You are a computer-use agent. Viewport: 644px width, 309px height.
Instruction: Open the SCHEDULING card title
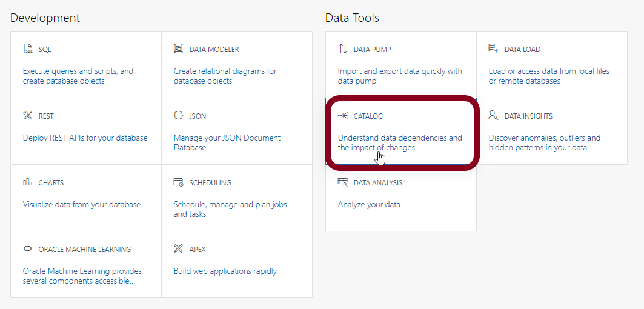[x=210, y=183]
